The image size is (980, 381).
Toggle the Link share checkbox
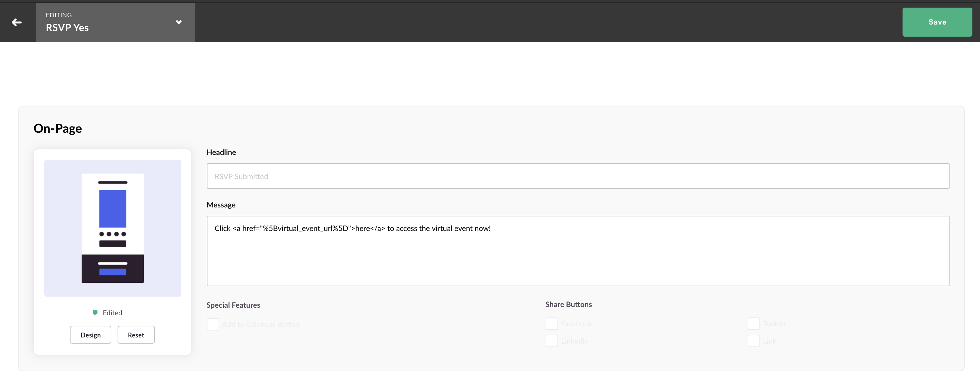click(754, 341)
